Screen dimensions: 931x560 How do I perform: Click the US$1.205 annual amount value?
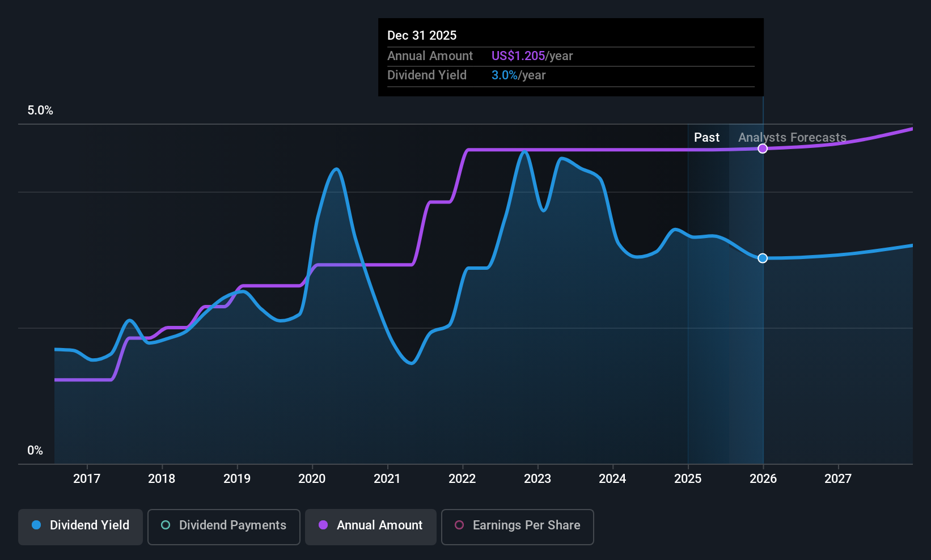[x=518, y=56]
